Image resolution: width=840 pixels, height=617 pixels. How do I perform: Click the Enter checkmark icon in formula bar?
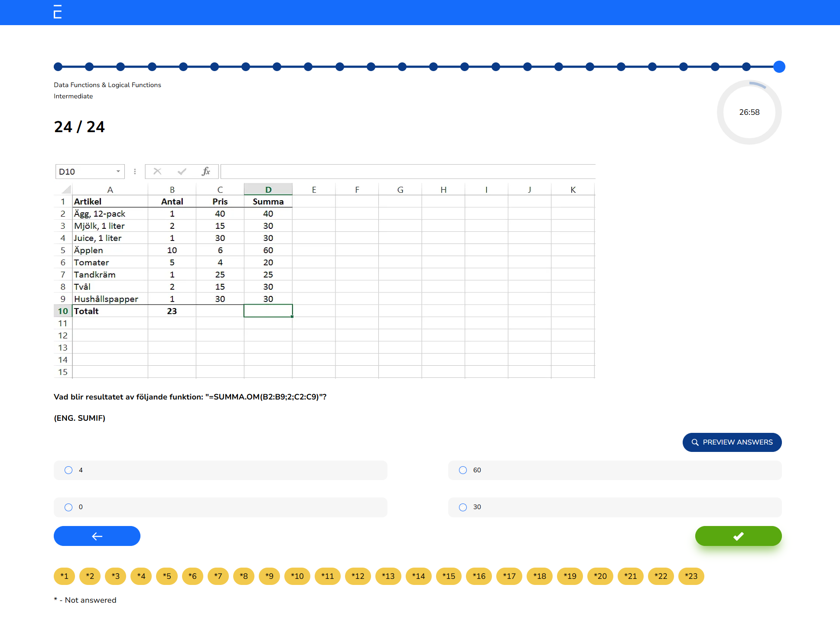(182, 171)
